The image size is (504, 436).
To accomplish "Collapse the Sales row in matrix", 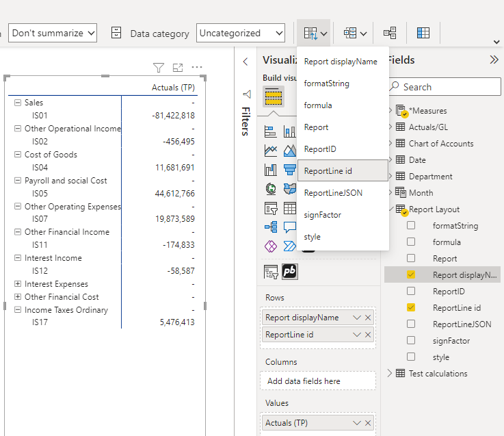I will [x=18, y=103].
